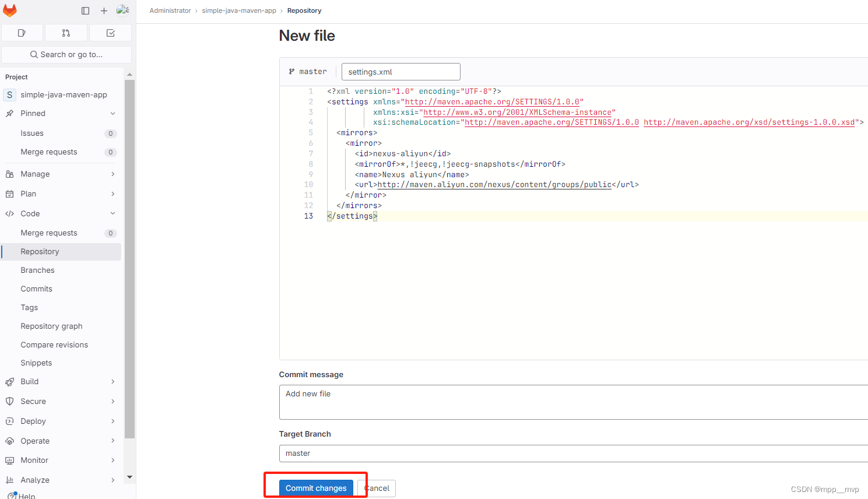Open merge requests shortcut icon
The image size is (868, 499).
click(x=66, y=33)
